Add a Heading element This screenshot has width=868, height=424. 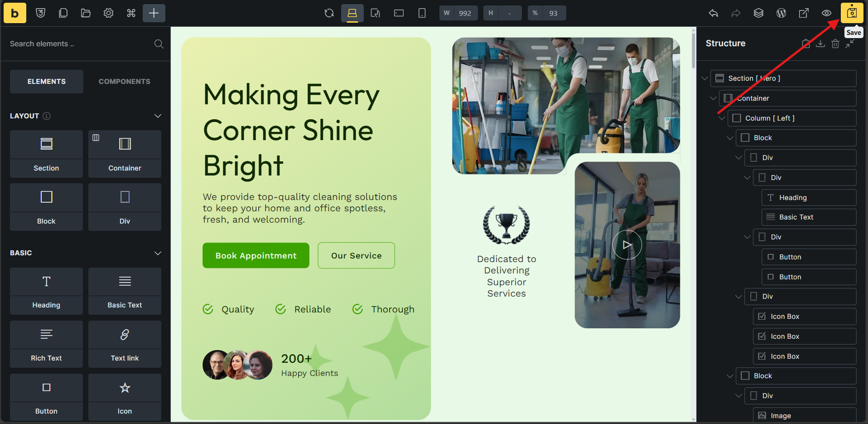46,291
